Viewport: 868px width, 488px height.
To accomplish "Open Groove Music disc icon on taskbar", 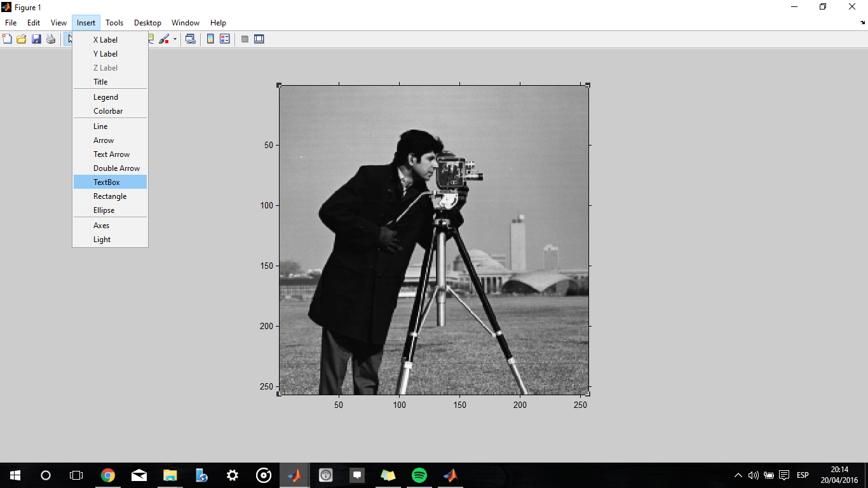I will (x=264, y=475).
